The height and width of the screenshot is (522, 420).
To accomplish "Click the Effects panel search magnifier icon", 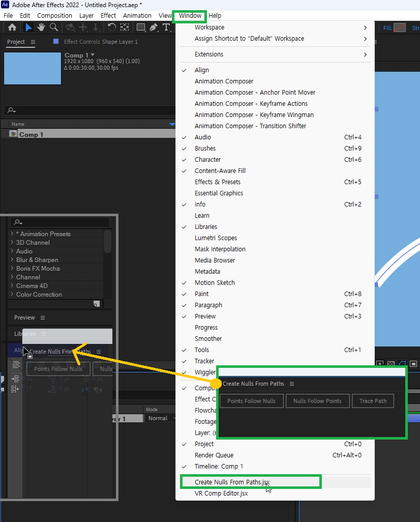I will (x=18, y=222).
